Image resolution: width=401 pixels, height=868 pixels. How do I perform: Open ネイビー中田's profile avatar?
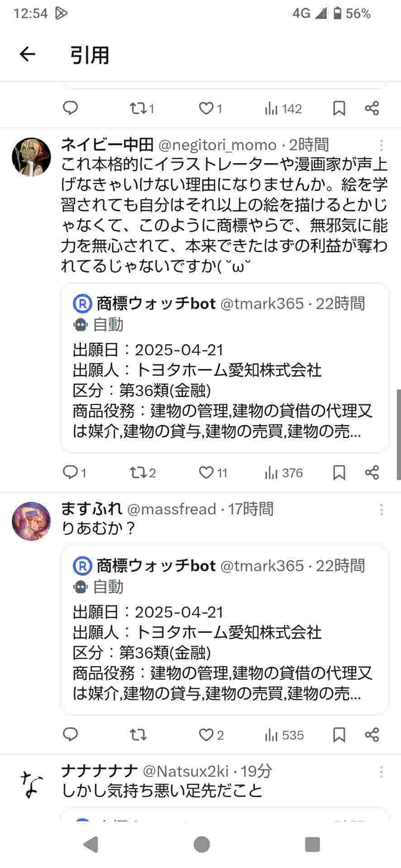[x=31, y=157]
